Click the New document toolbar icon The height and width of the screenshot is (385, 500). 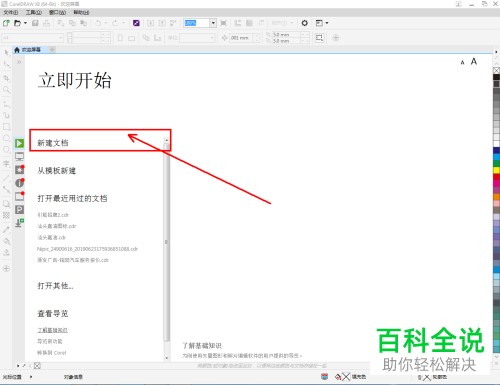point(6,23)
